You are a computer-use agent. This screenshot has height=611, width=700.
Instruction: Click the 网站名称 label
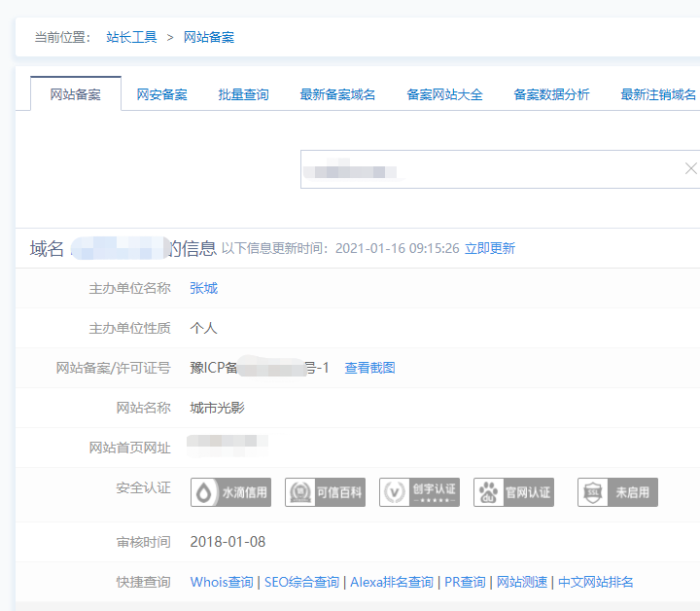[x=144, y=408]
